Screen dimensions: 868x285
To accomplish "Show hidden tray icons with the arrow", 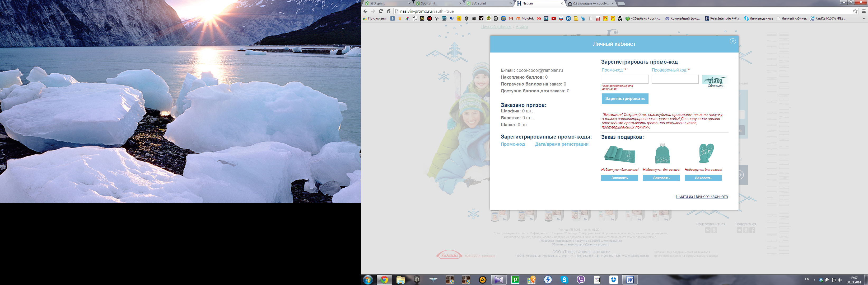I will point(814,280).
